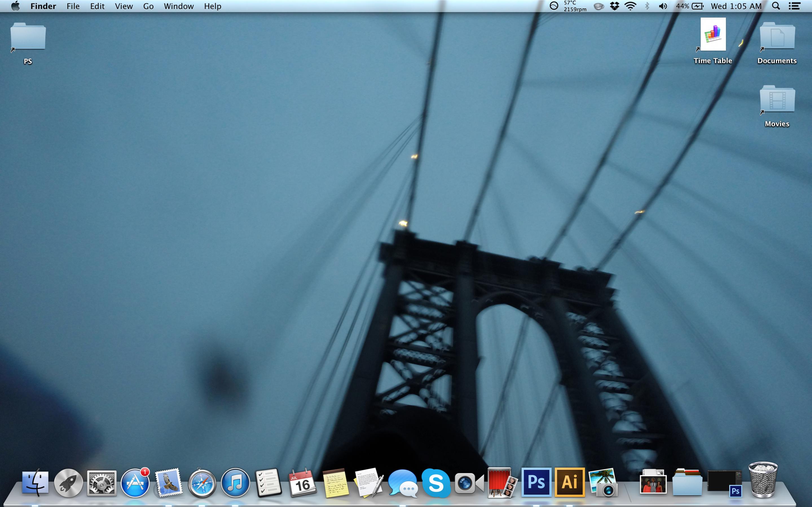
Task: Click the Dropbox menu bar icon
Action: pos(614,6)
